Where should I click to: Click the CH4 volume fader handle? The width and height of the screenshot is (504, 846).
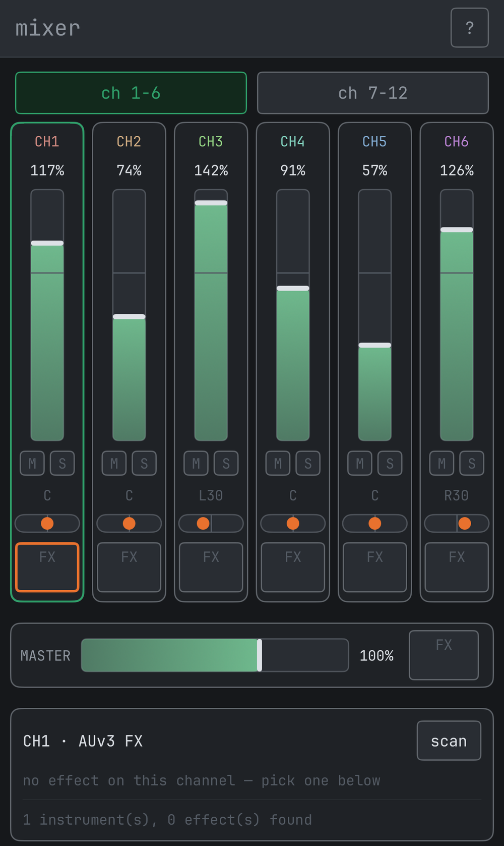(293, 288)
